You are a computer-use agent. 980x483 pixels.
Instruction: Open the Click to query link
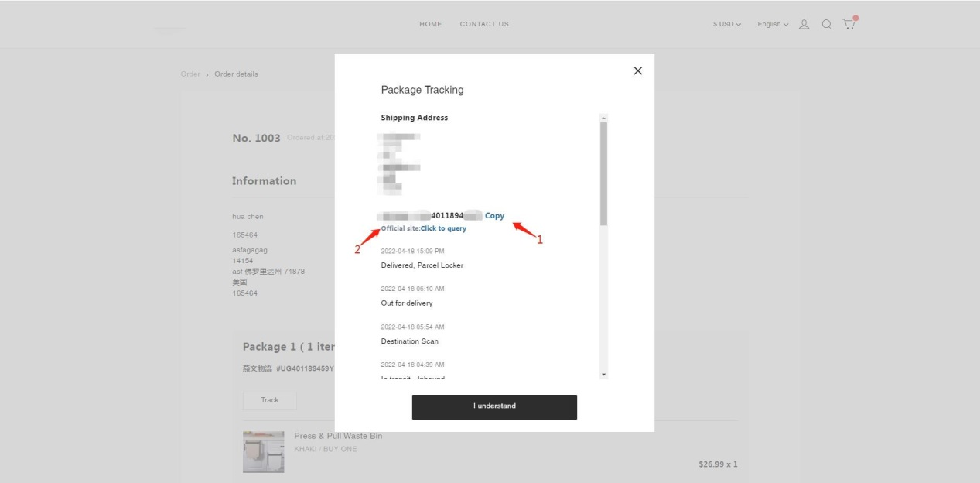coord(443,228)
